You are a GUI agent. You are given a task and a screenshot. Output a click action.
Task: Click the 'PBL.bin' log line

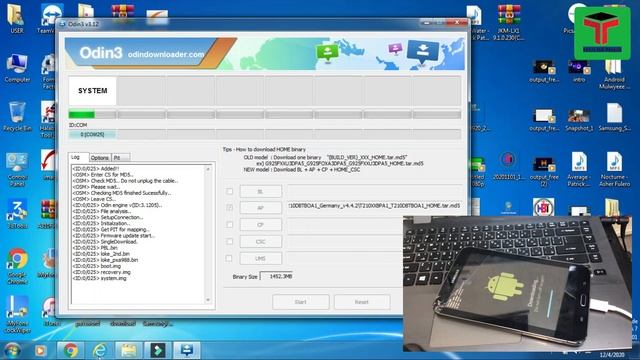95,247
